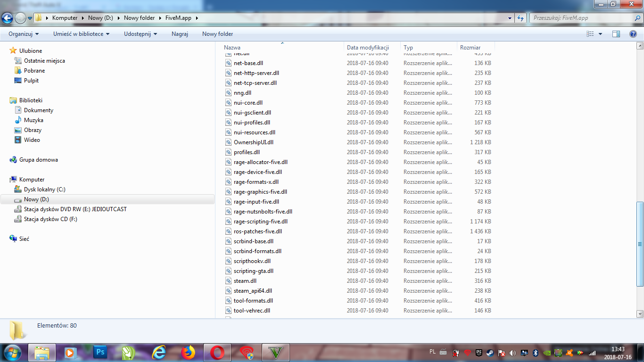The width and height of the screenshot is (644, 362).
Task: Select Pobrane in the Ulubione list
Action: 34,71
